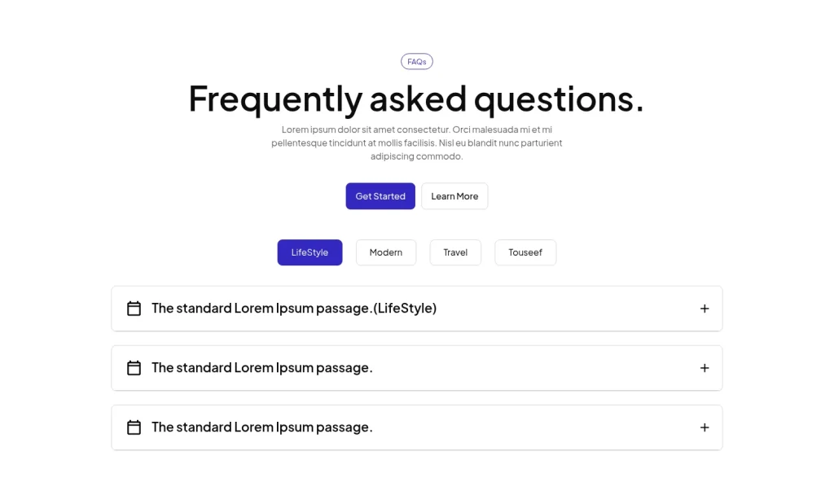Click the plus toggle on the middle accordion
The height and width of the screenshot is (504, 834).
coord(704,368)
